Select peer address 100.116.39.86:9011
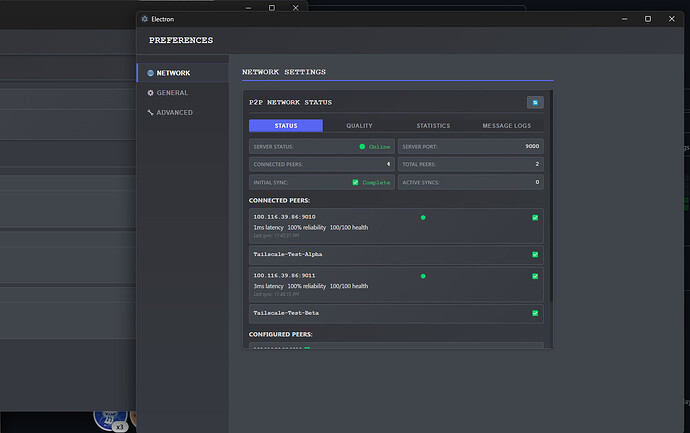The height and width of the screenshot is (433, 690). 284,275
